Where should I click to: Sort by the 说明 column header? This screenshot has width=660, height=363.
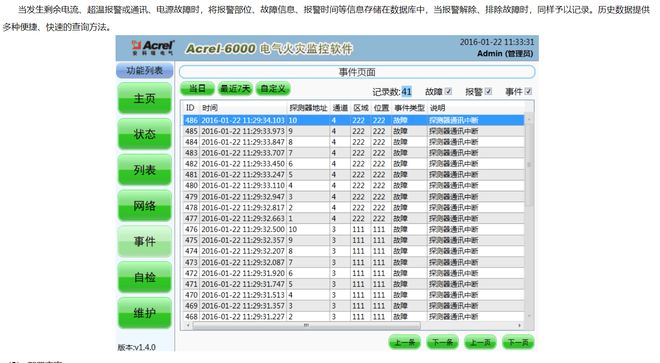click(476, 108)
